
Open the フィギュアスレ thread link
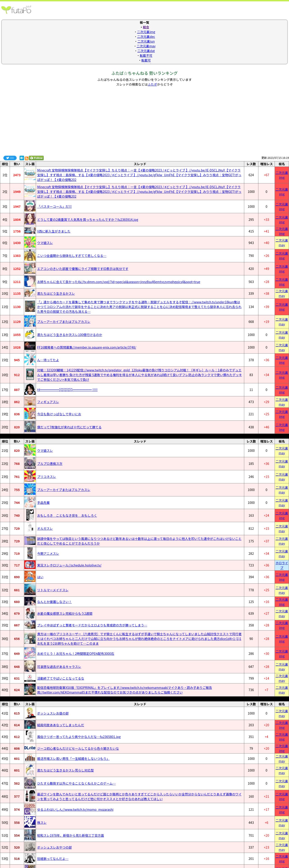[x=48, y=402]
